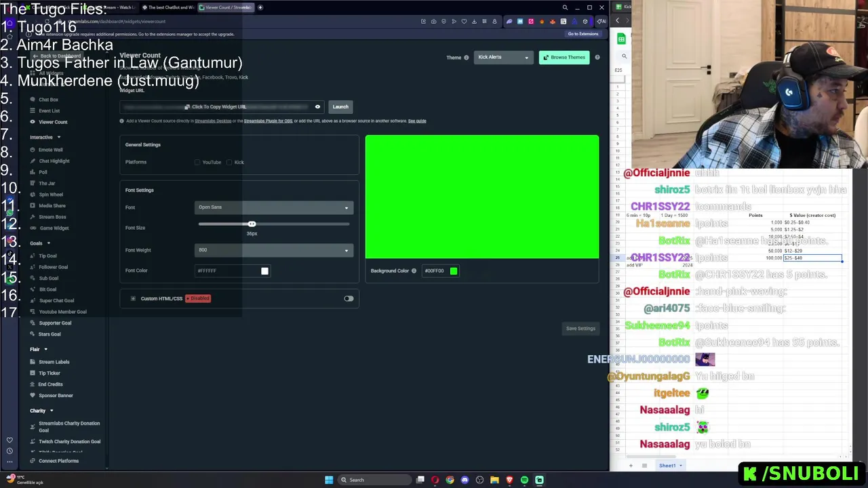The height and width of the screenshot is (488, 868).
Task: Toggle Custom HTML/CSS switch
Action: pos(349,298)
